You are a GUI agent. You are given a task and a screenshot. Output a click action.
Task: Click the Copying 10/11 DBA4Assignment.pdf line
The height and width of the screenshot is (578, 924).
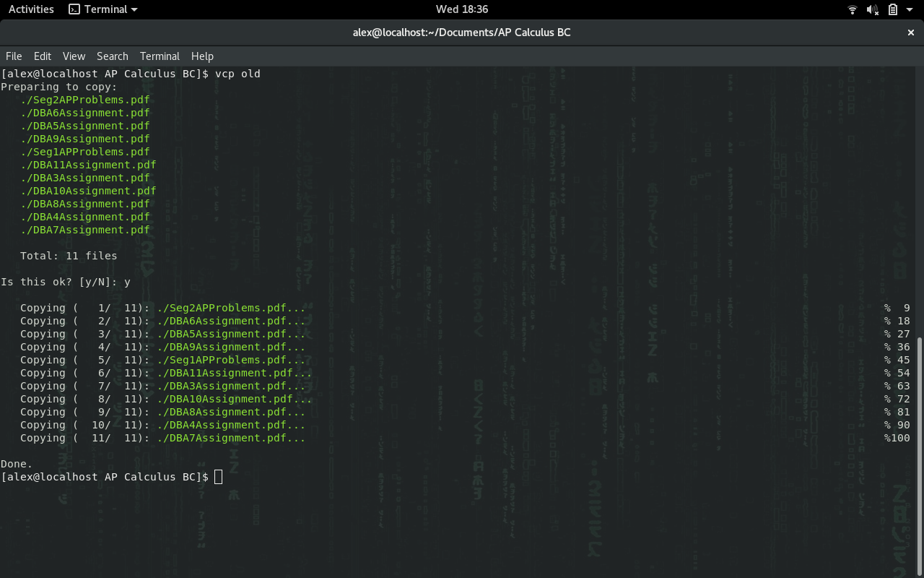163,425
